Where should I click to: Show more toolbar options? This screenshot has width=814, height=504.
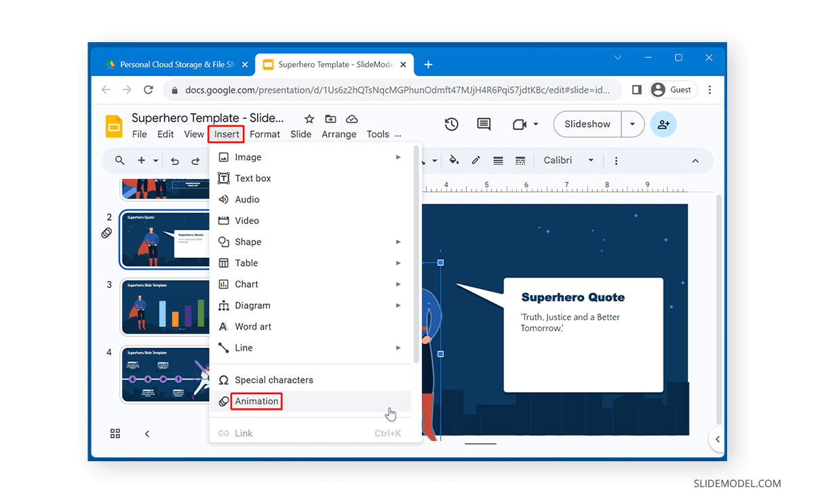point(616,161)
